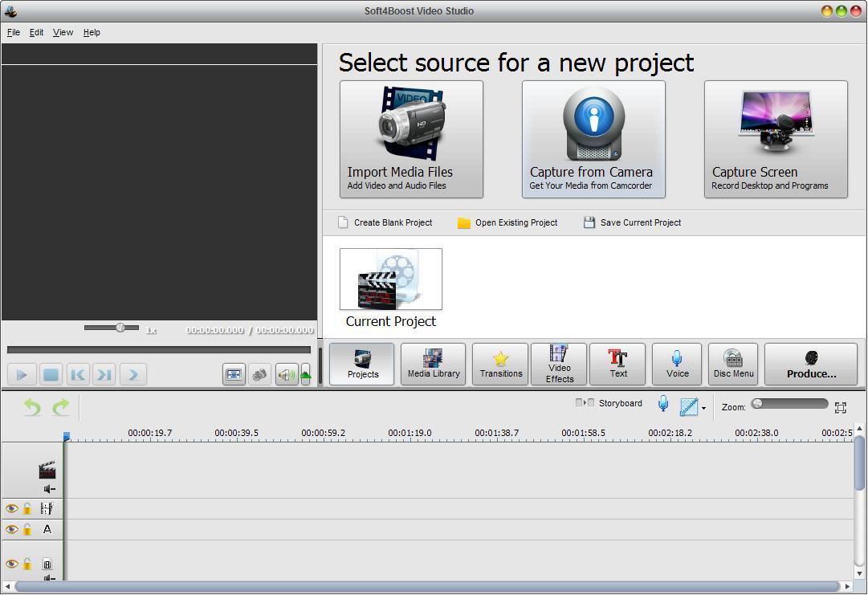Switch to the Projects tab
868x595 pixels.
[x=362, y=364]
